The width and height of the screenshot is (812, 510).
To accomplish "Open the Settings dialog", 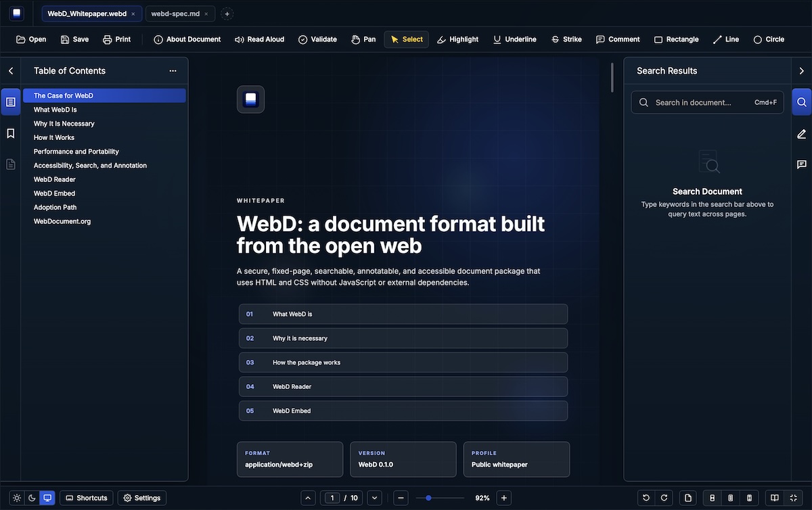I will [142, 498].
